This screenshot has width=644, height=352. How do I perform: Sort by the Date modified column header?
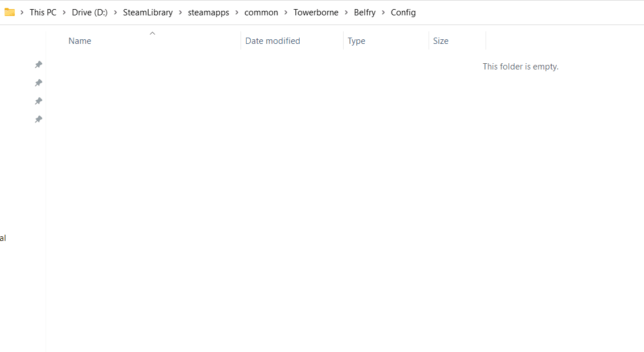[x=272, y=41]
